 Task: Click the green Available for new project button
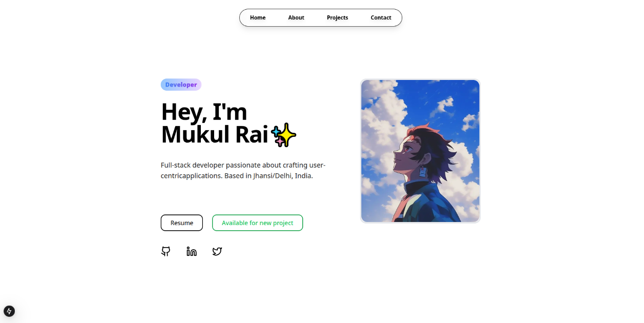point(257,223)
